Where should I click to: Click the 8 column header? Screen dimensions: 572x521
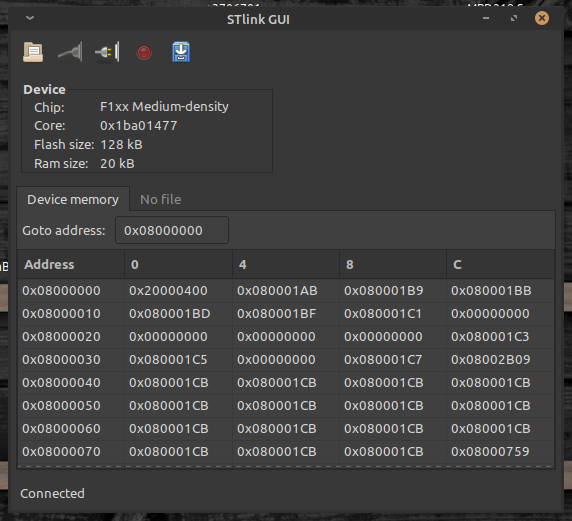click(x=393, y=264)
